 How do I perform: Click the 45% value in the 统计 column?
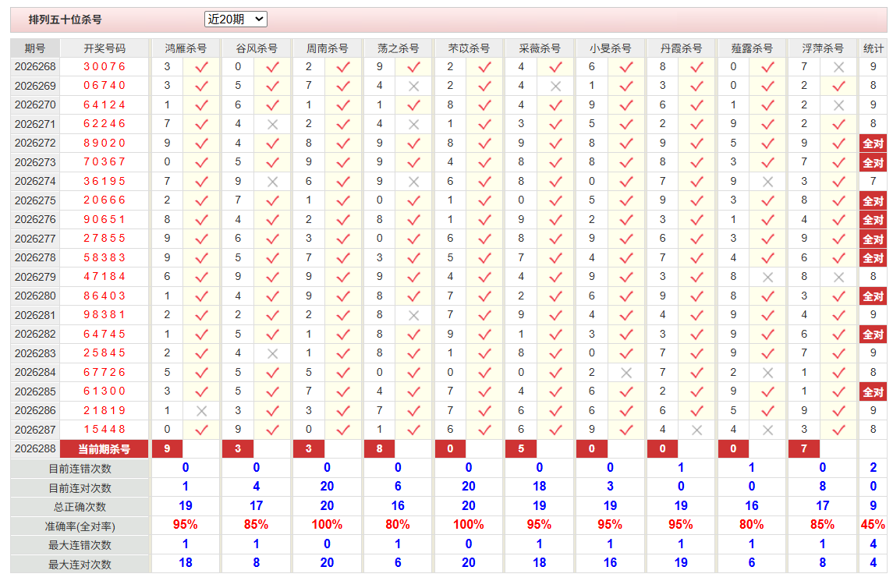(873, 525)
